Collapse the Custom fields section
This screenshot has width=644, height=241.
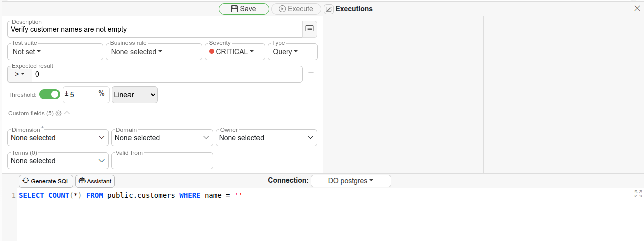click(x=67, y=113)
